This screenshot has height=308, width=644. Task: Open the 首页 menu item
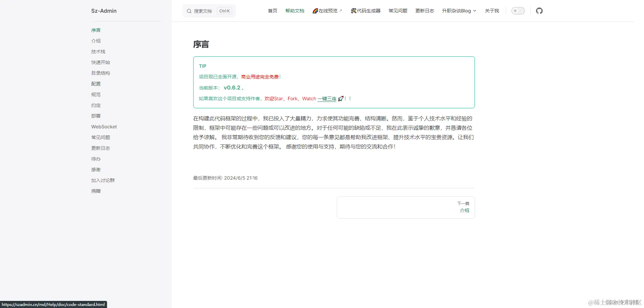pyautogui.click(x=272, y=11)
